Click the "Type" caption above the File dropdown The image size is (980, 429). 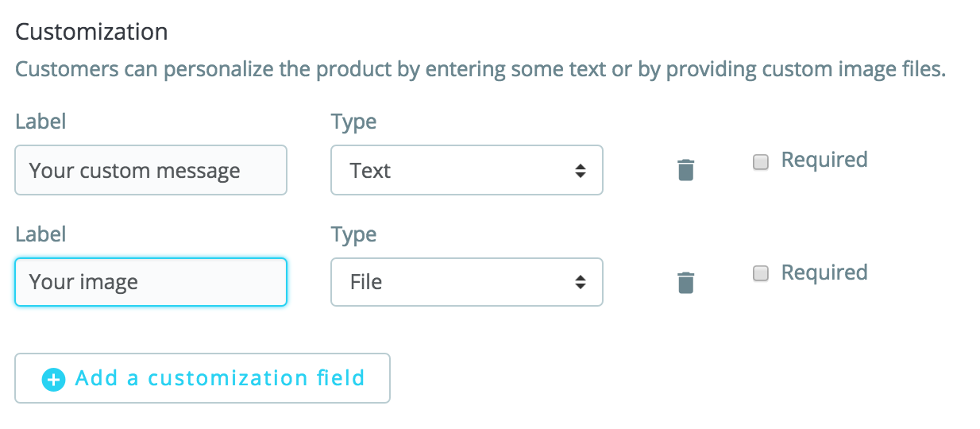tap(353, 234)
